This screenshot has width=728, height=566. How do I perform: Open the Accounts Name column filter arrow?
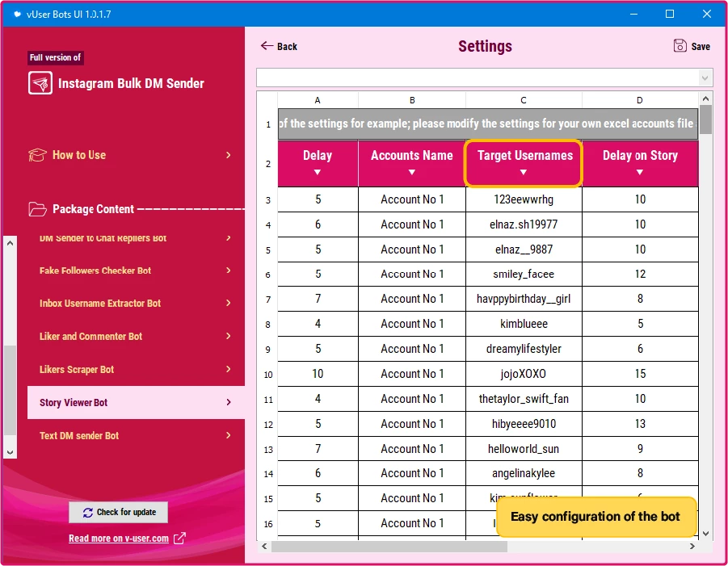(411, 172)
